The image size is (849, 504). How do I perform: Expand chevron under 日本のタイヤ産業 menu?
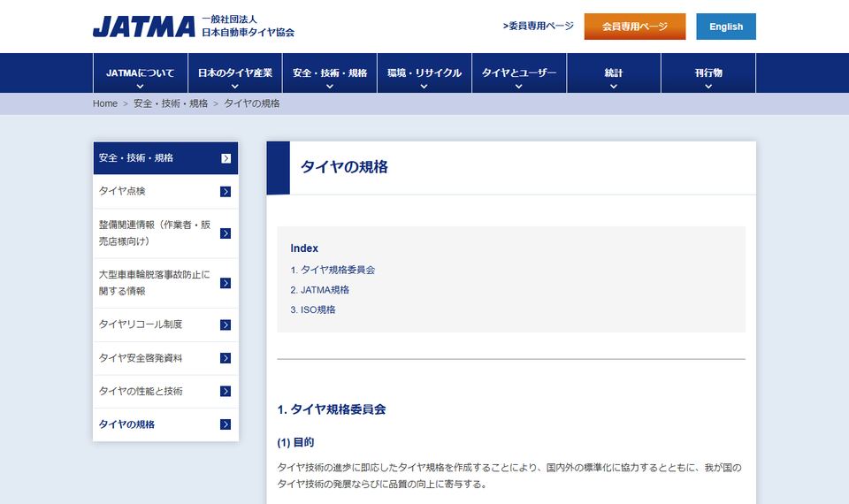235,86
